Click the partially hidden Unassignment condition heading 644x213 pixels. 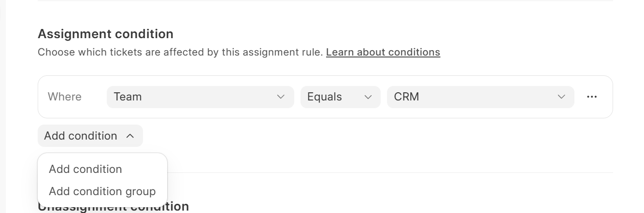[x=179, y=208]
